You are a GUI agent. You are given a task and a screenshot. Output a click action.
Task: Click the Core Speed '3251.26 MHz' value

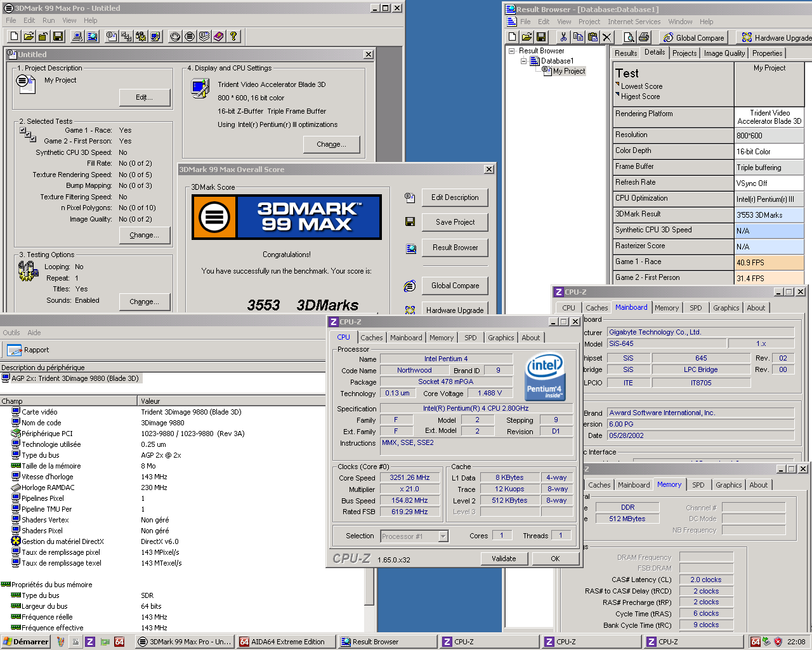[x=409, y=477]
